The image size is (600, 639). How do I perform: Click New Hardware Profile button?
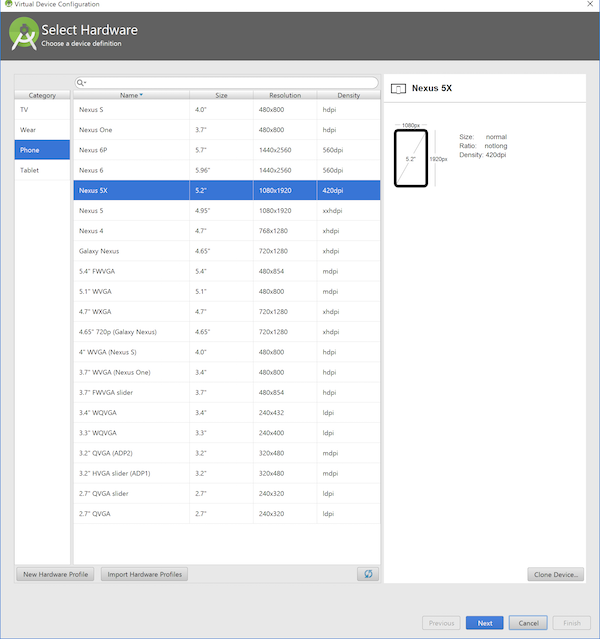[x=55, y=574]
